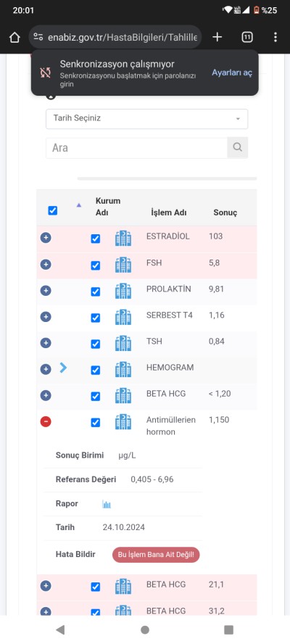Viewport: 290px width, 644px height.
Task: Uncheck the select-all checkbox in table header
Action: (x=53, y=211)
